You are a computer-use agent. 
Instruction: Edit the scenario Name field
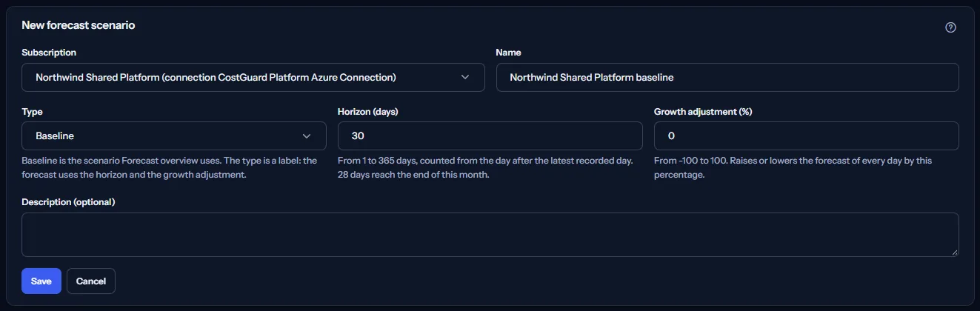(727, 77)
